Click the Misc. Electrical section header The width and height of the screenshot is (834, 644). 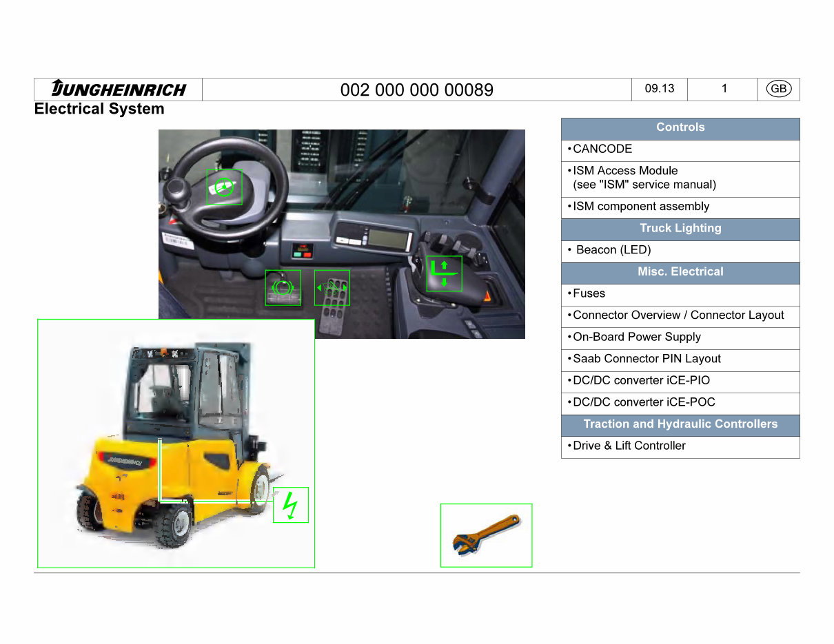coord(680,273)
